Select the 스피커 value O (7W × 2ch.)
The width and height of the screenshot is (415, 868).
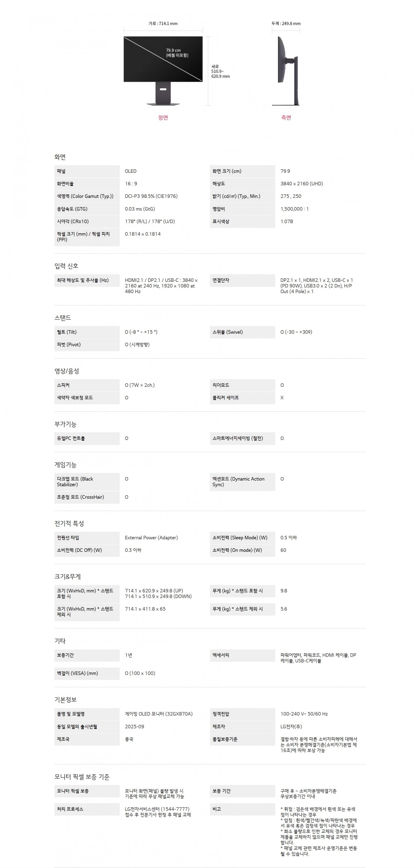[140, 385]
